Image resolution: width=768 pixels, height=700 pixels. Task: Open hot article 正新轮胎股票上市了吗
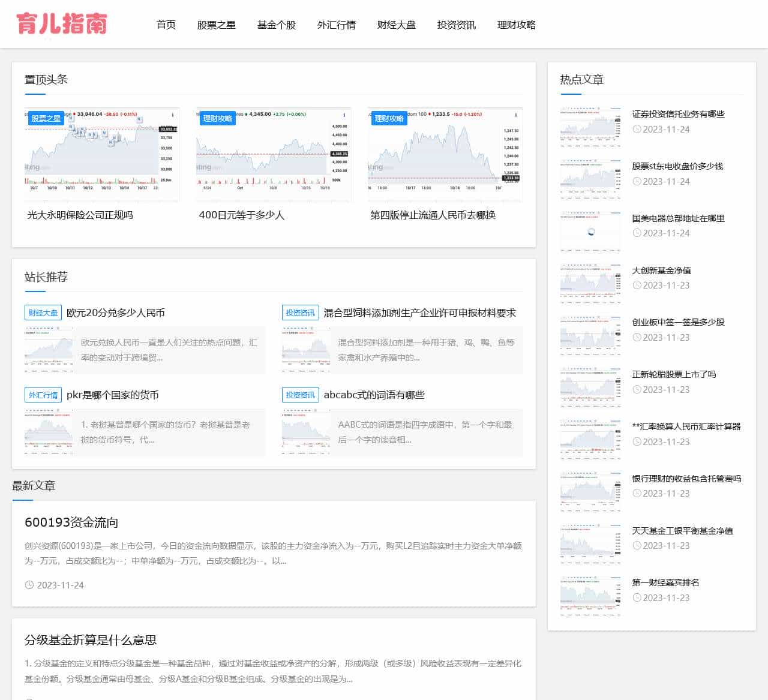pyautogui.click(x=674, y=374)
